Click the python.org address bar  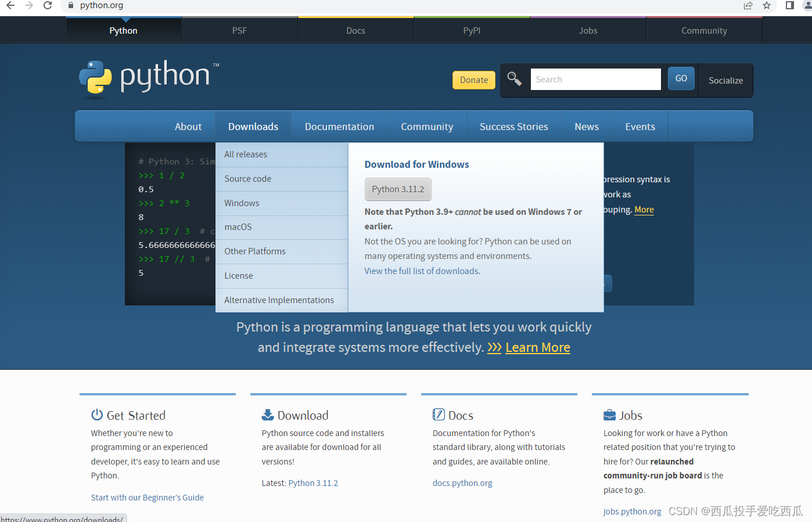point(401,5)
